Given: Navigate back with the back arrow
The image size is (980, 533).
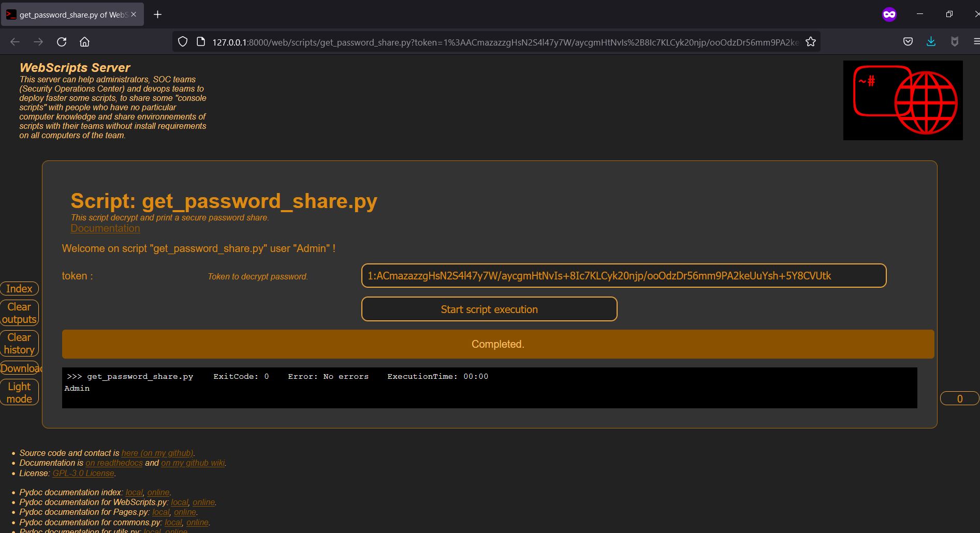Looking at the screenshot, I should 15,41.
